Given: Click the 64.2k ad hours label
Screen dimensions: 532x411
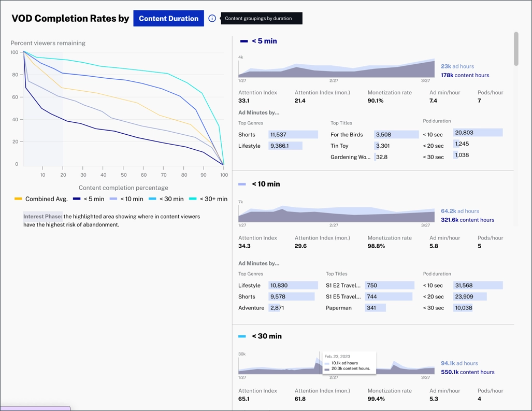Looking at the screenshot, I should (x=459, y=211).
